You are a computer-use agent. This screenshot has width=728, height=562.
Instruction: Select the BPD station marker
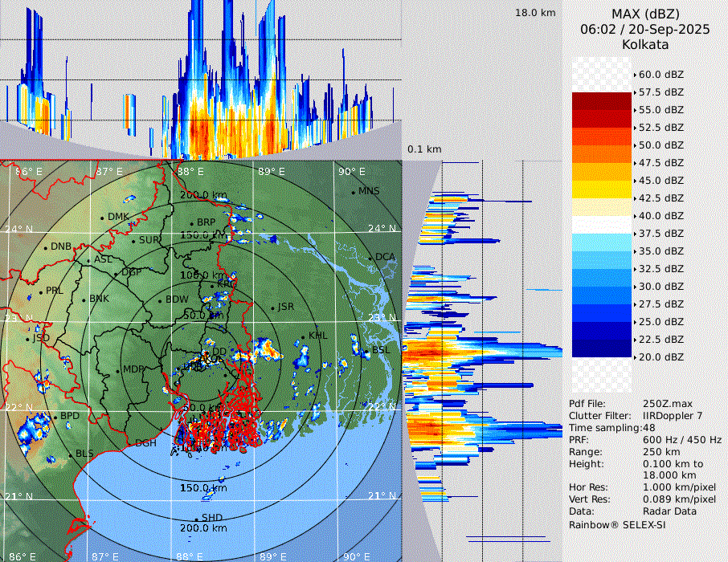click(x=55, y=417)
